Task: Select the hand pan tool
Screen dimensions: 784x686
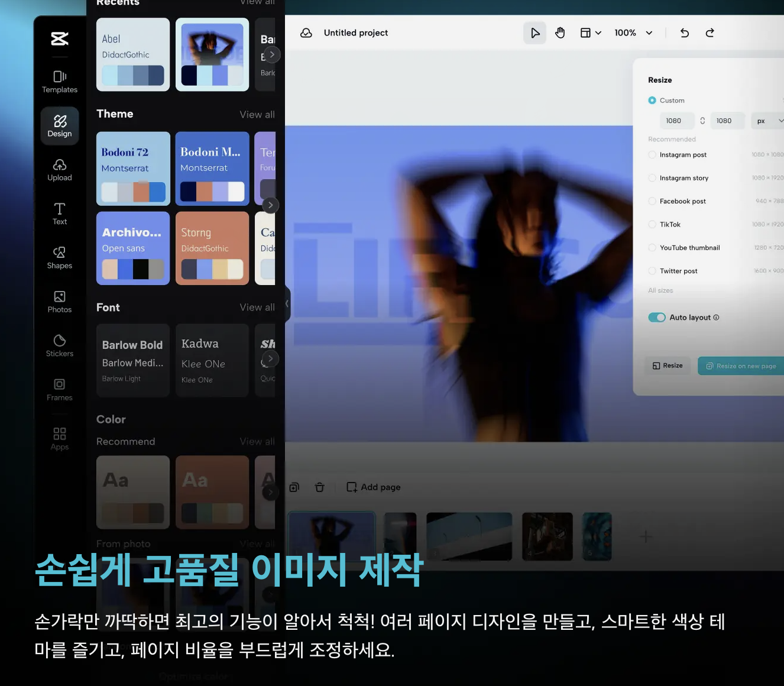Action: click(560, 33)
